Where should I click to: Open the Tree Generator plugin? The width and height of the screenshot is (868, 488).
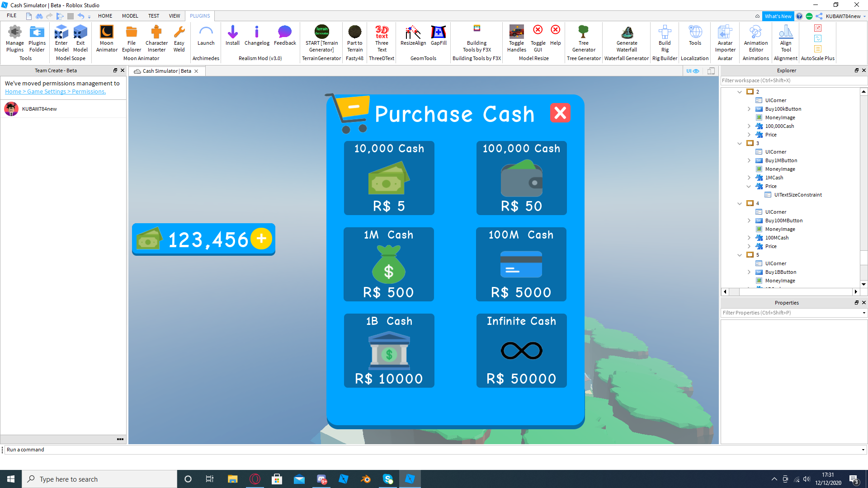[584, 39]
